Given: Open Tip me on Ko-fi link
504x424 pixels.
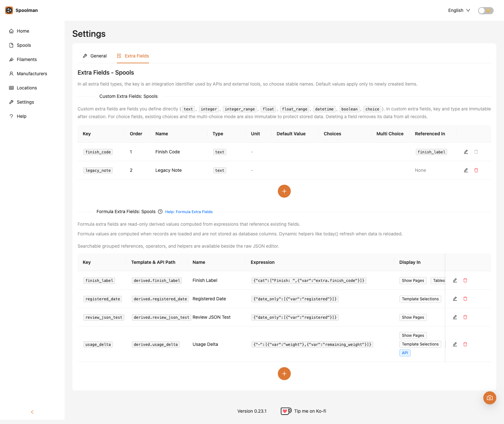Looking at the screenshot, I should (310, 411).
